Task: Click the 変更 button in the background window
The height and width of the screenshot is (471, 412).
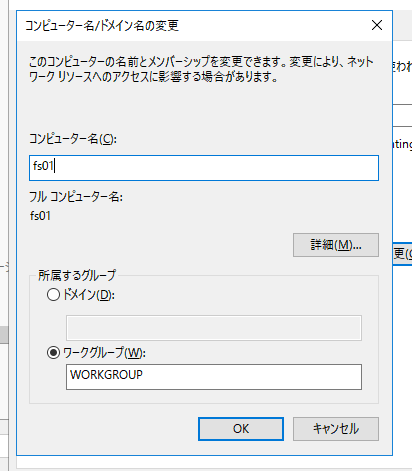Action: [x=403, y=254]
